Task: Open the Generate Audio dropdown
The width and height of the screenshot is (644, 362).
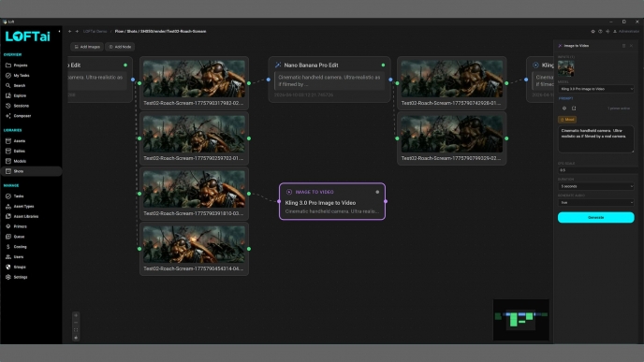Action: (596, 202)
